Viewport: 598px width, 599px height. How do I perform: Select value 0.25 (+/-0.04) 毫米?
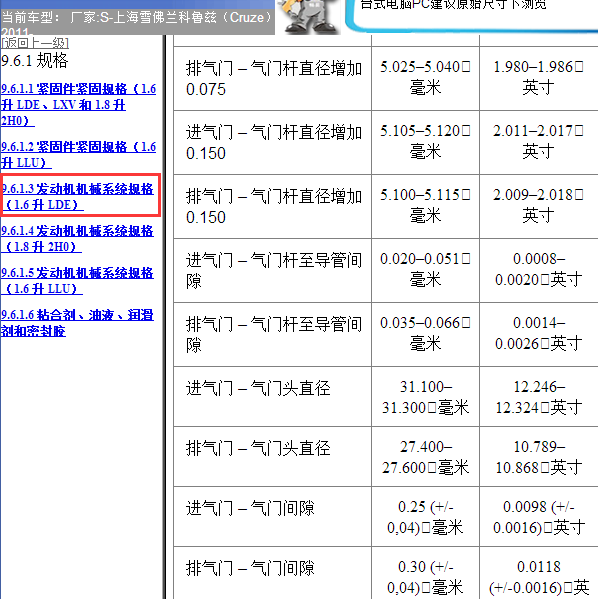[425, 517]
